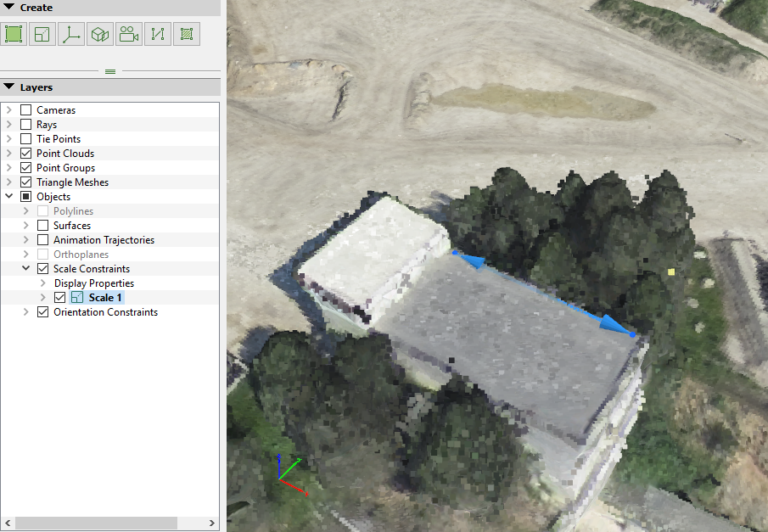
Task: Expand the Tie Points tree node
Action: tap(10, 139)
